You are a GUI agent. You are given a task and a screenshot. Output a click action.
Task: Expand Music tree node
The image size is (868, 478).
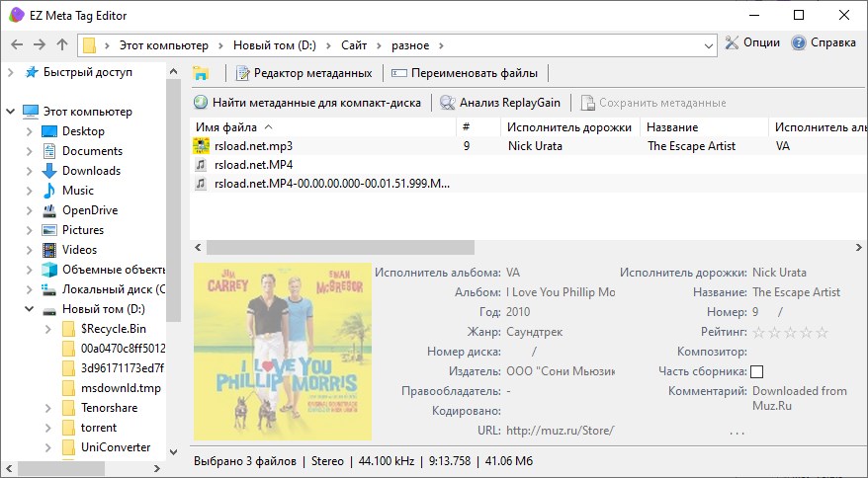pyautogui.click(x=30, y=191)
